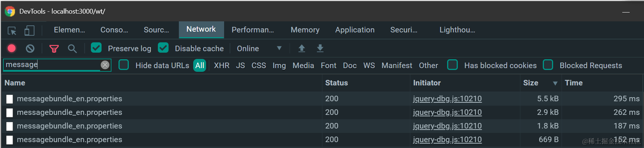Click the message filter input field
This screenshot has width=644, height=148.
[x=52, y=65]
